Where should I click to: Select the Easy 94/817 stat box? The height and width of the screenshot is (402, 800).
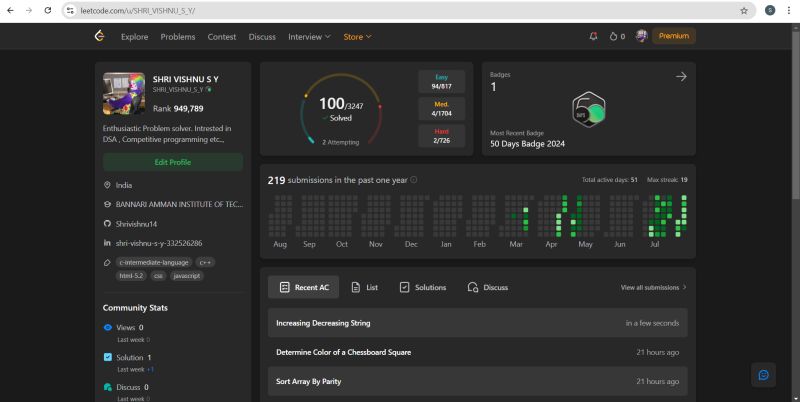tap(441, 82)
